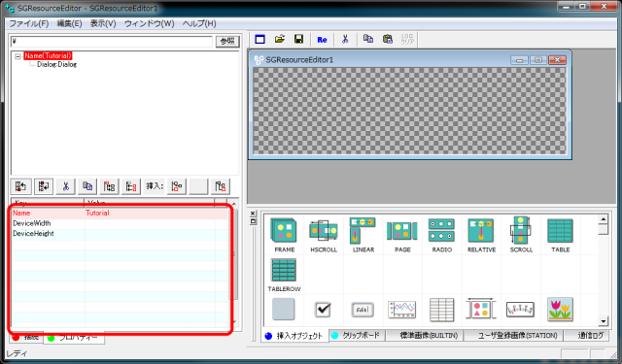Open the ファイル(F) menu
The height and width of the screenshot is (364, 622).
click(x=29, y=23)
